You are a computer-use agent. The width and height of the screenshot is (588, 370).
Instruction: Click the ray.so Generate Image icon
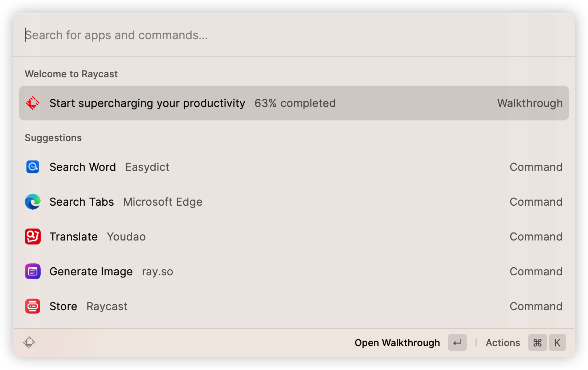click(x=33, y=271)
